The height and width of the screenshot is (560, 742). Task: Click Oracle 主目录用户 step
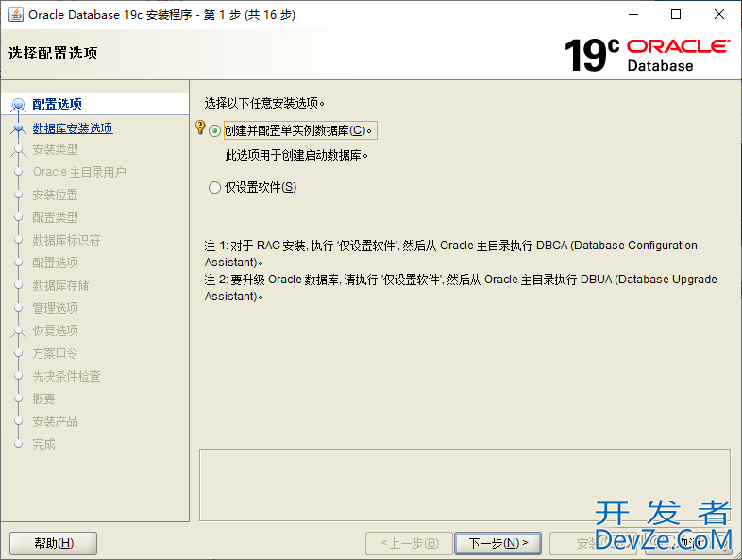(79, 172)
